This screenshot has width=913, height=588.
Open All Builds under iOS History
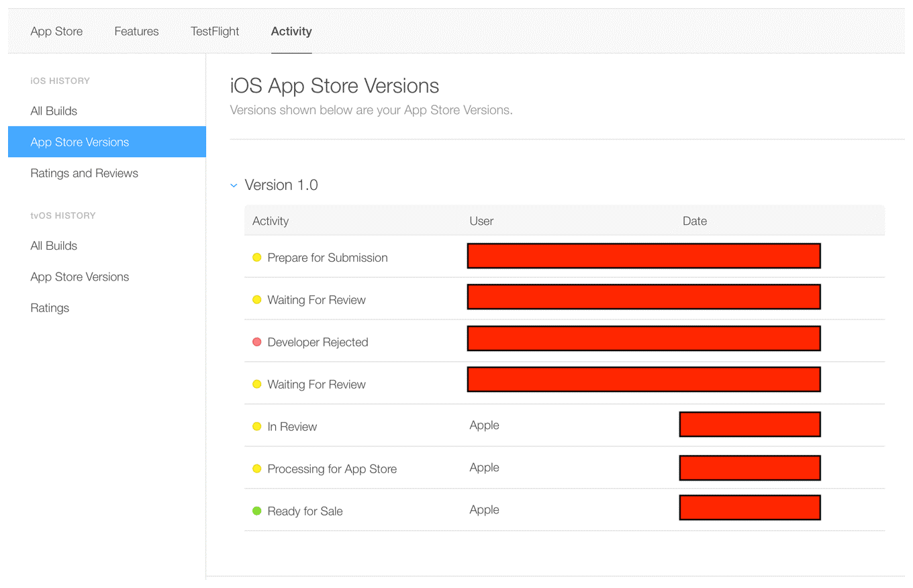point(54,111)
